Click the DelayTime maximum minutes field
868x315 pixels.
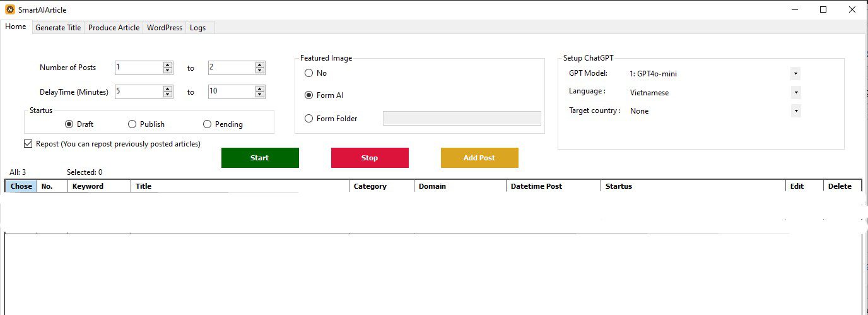(231, 92)
